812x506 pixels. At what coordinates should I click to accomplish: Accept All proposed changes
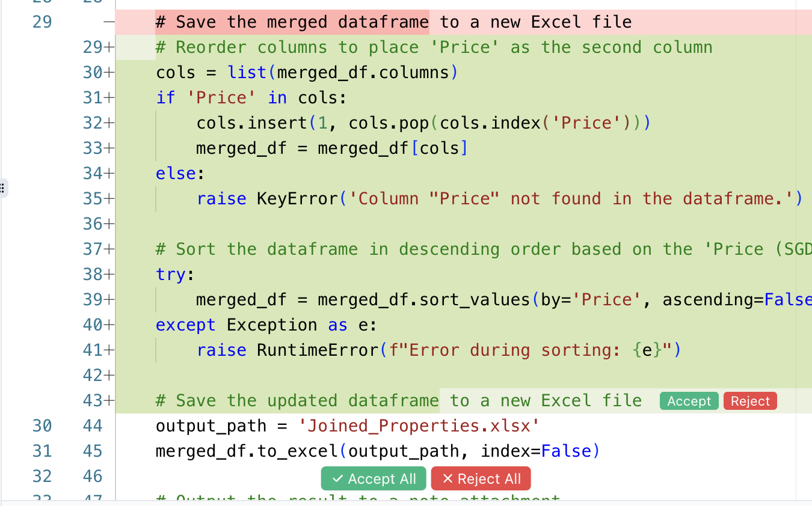[x=374, y=478]
